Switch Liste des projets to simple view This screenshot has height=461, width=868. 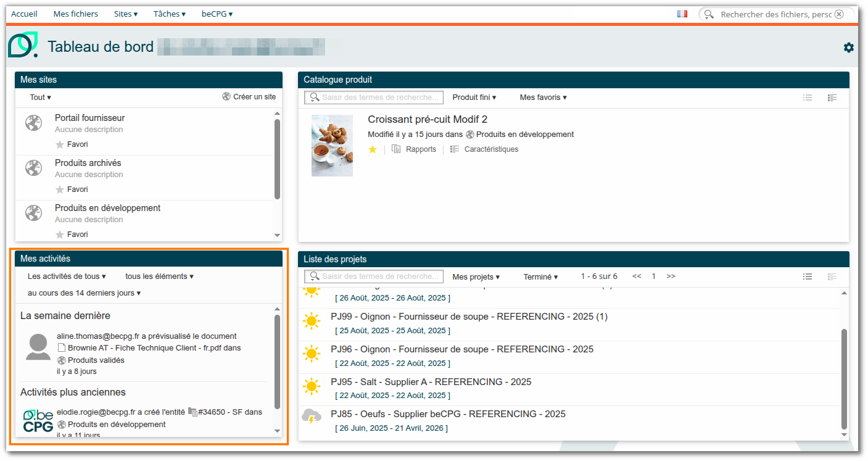(x=808, y=276)
